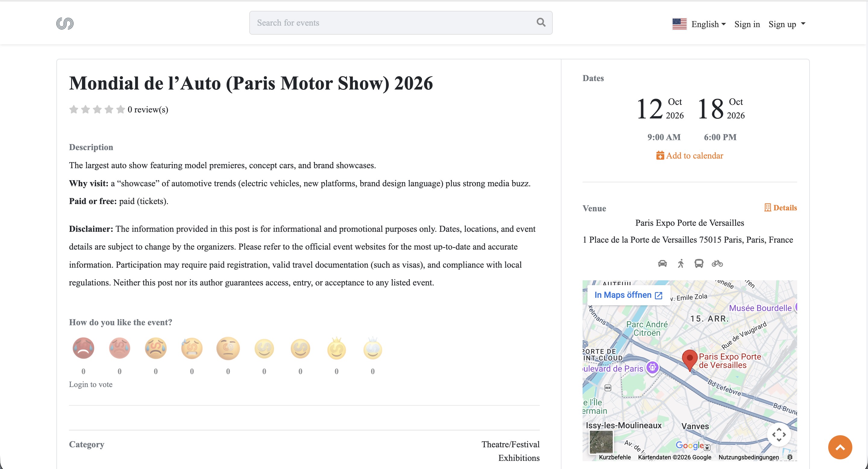868x469 pixels.
Task: Select the fourth emoji, the grimacing face
Action: [x=192, y=348]
